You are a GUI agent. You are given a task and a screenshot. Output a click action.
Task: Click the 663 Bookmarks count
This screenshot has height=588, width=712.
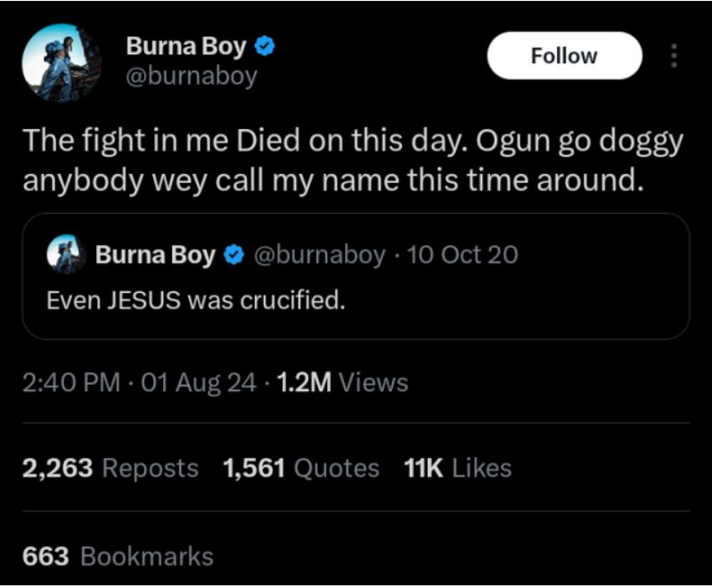click(x=117, y=557)
